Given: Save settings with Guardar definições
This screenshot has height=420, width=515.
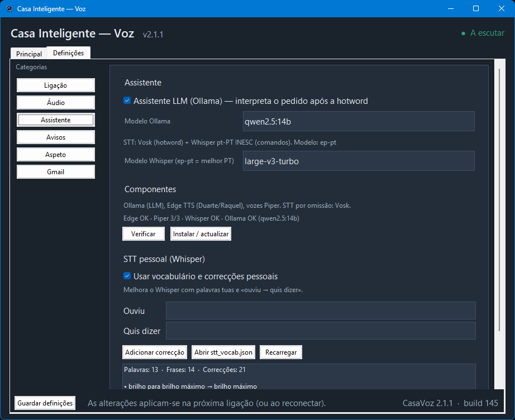Looking at the screenshot, I should pos(45,403).
